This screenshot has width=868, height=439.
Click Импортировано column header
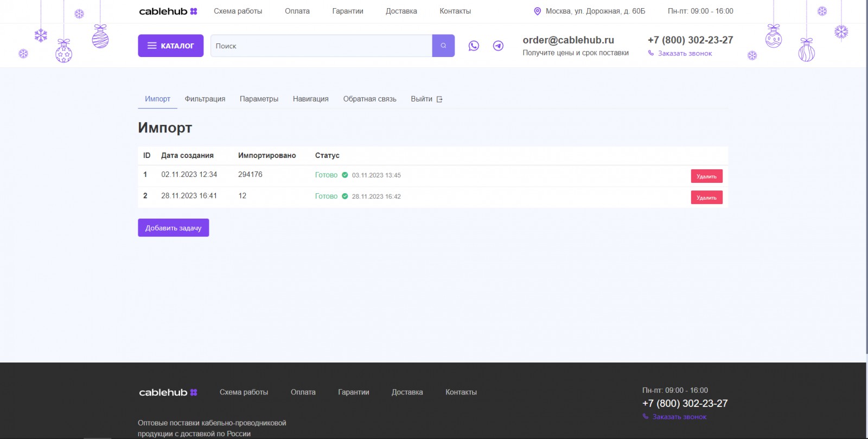click(267, 155)
